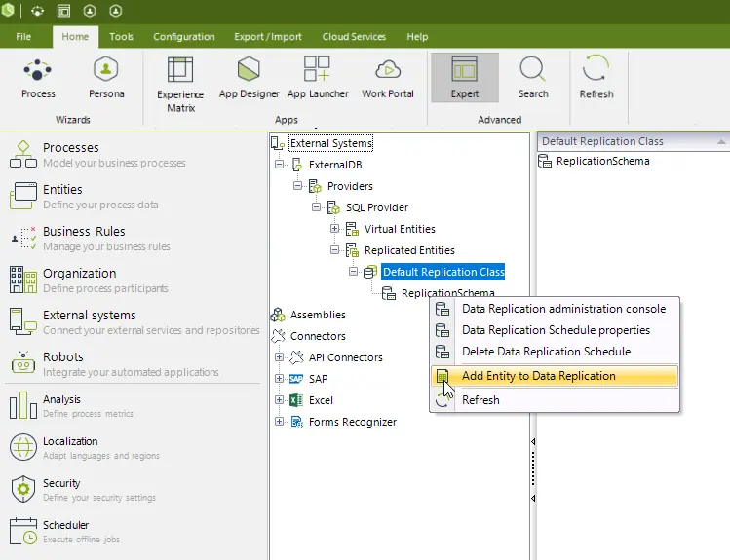The height and width of the screenshot is (560, 730).
Task: Expand the API Connectors node
Action: 279,356
